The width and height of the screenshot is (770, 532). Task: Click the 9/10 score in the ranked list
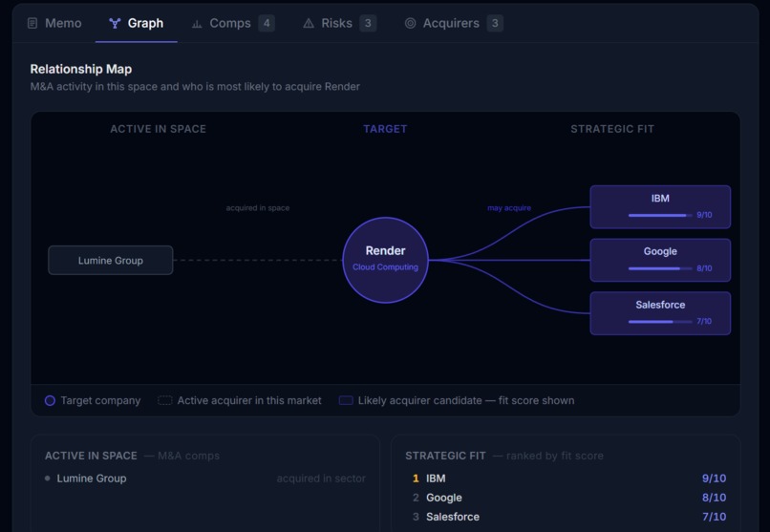pos(714,478)
